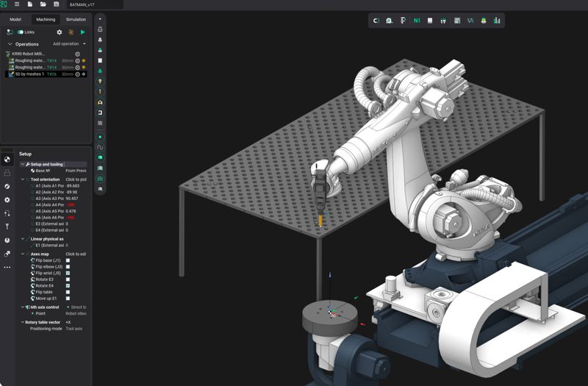588x386 pixels.
Task: Click the red A4 axis value
Action: 70,205
